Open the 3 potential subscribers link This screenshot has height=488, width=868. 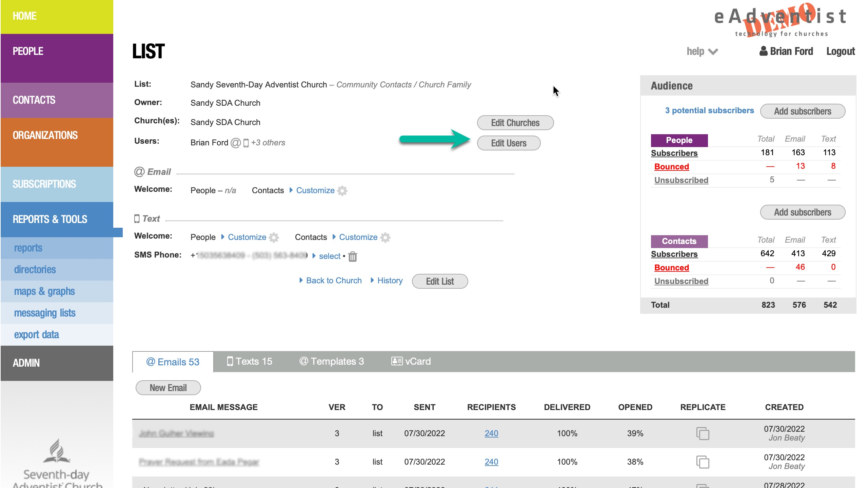coord(709,110)
